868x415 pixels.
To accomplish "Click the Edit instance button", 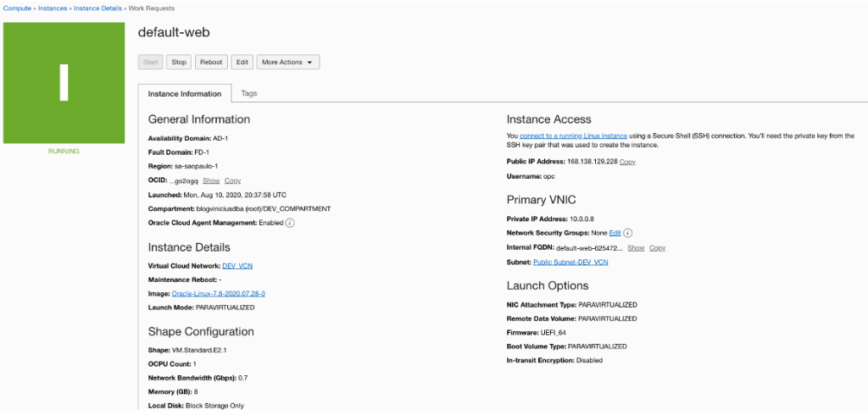I will point(242,62).
